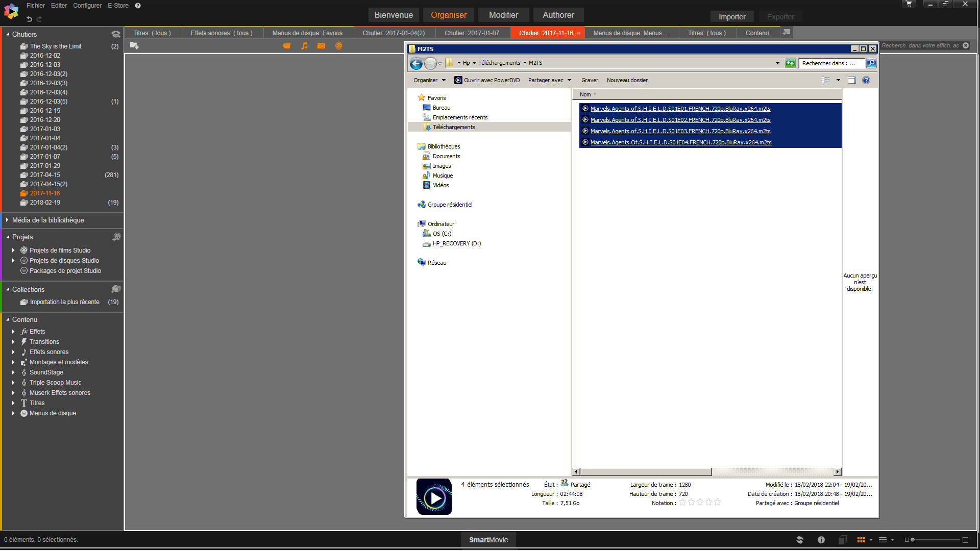Toggle the video filter icon in browser toolbar
The width and height of the screenshot is (980, 551).
(x=286, y=46)
